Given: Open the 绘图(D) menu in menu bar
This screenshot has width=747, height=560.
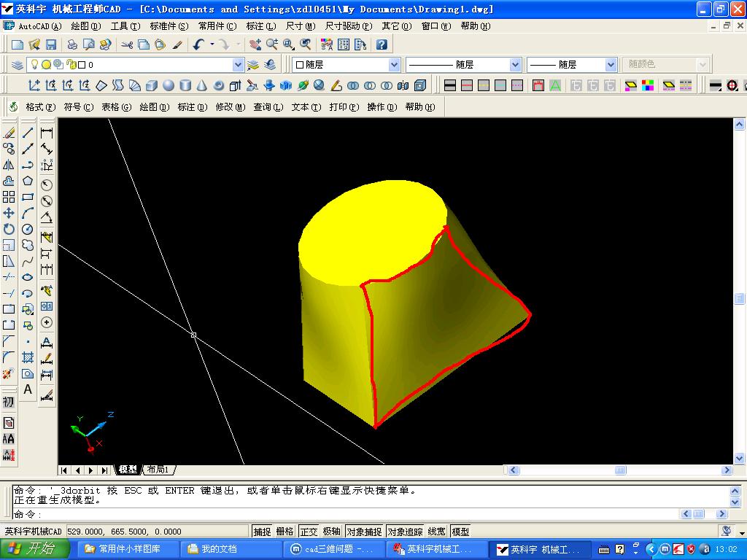Looking at the screenshot, I should [86, 26].
